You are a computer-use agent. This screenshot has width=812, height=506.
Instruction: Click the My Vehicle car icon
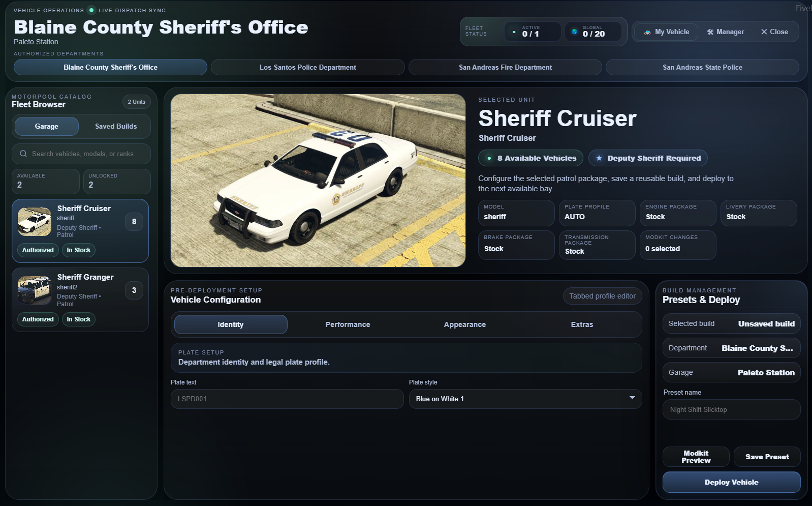[x=647, y=32]
